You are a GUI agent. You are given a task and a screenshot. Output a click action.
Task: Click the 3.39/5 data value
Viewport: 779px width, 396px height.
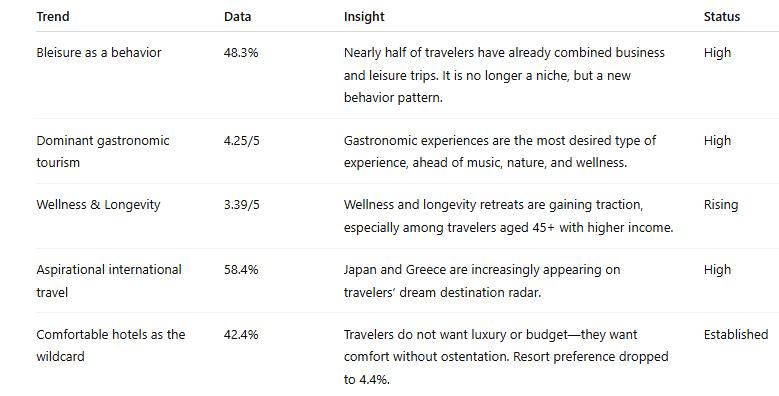pyautogui.click(x=241, y=205)
